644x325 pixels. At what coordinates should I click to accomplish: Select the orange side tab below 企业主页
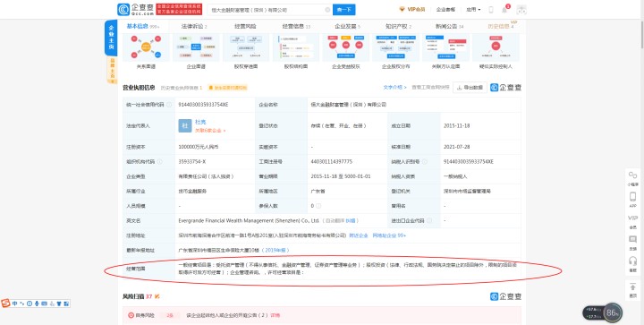111,70
